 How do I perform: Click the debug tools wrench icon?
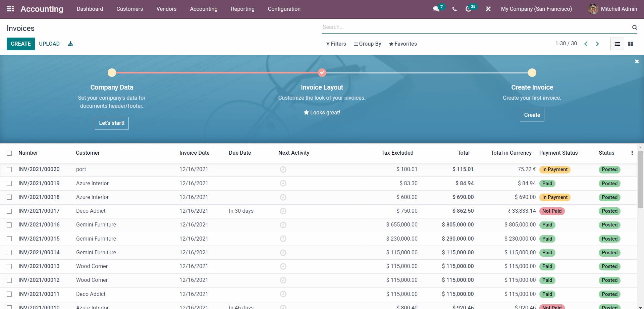(488, 9)
